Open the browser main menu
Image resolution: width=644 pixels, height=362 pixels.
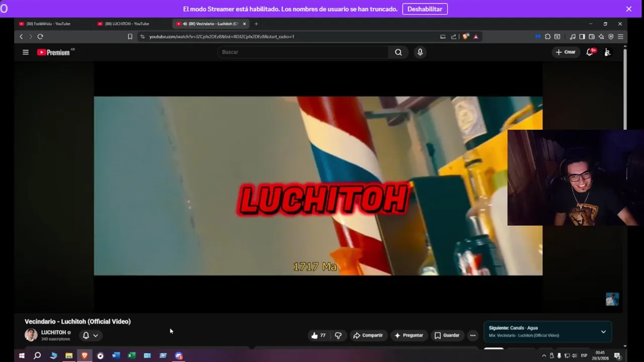(620, 37)
